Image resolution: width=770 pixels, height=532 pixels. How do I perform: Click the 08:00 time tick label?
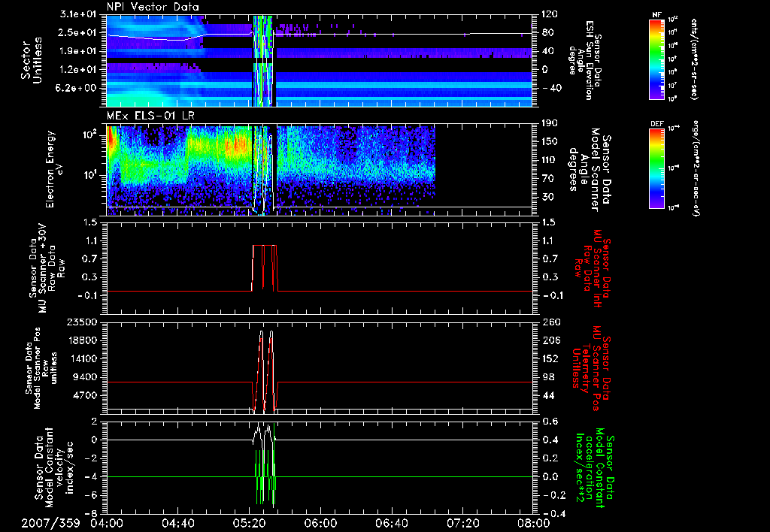coord(535,523)
